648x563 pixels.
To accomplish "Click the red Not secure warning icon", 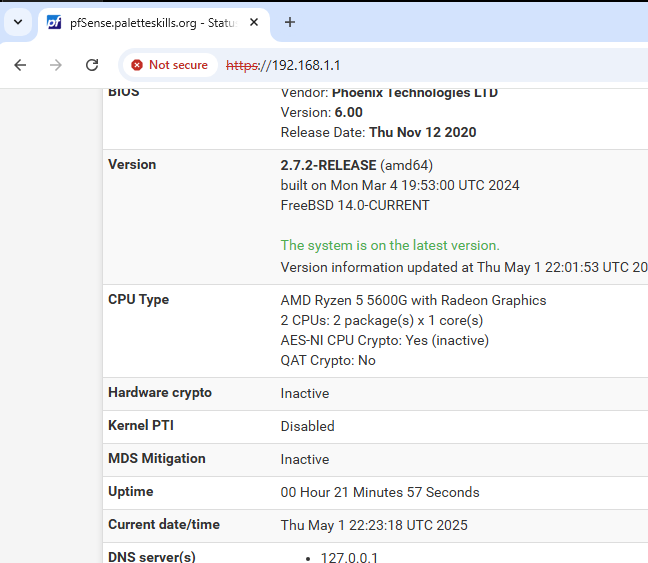I will [137, 65].
